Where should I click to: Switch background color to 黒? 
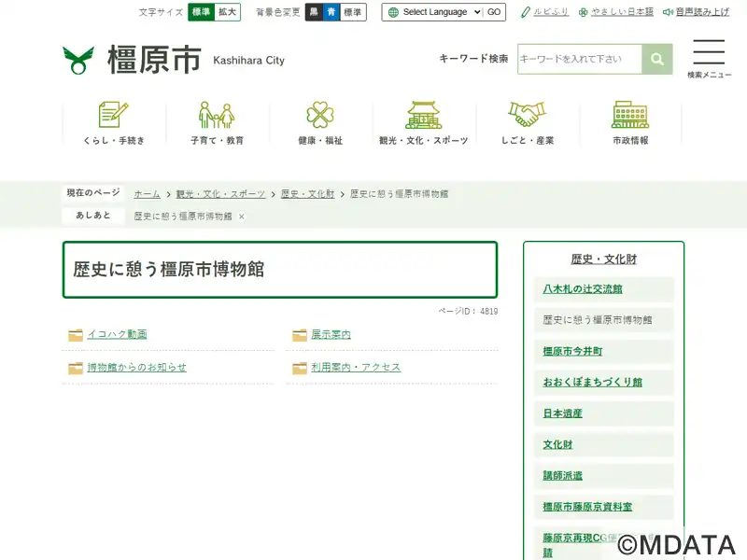(x=314, y=12)
